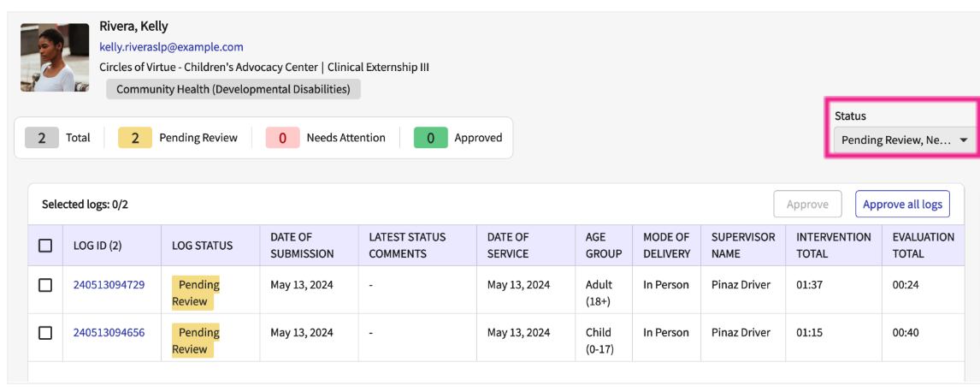The image size is (980, 392).
Task: Click Kelly Rivera's profile photo
Action: click(55, 57)
